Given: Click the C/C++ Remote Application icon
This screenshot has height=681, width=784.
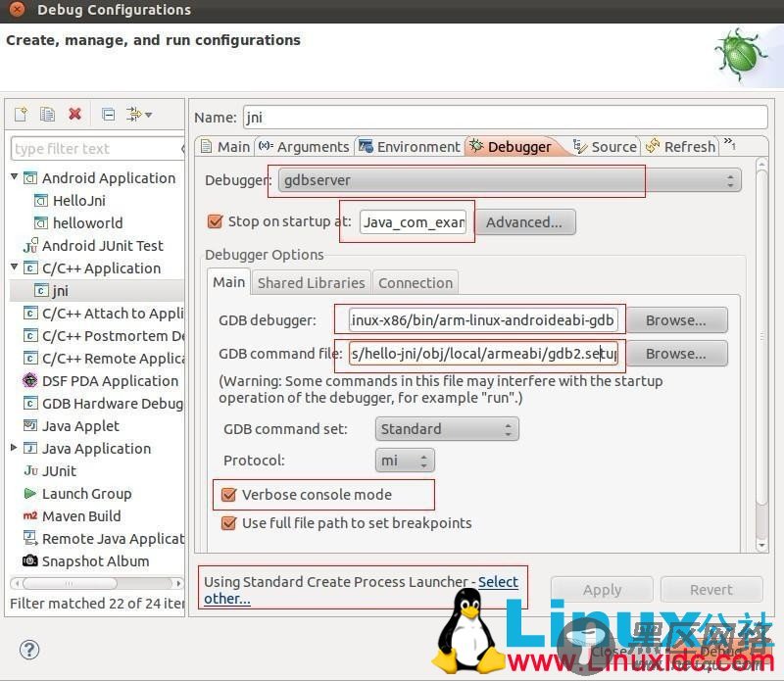Looking at the screenshot, I should point(30,358).
